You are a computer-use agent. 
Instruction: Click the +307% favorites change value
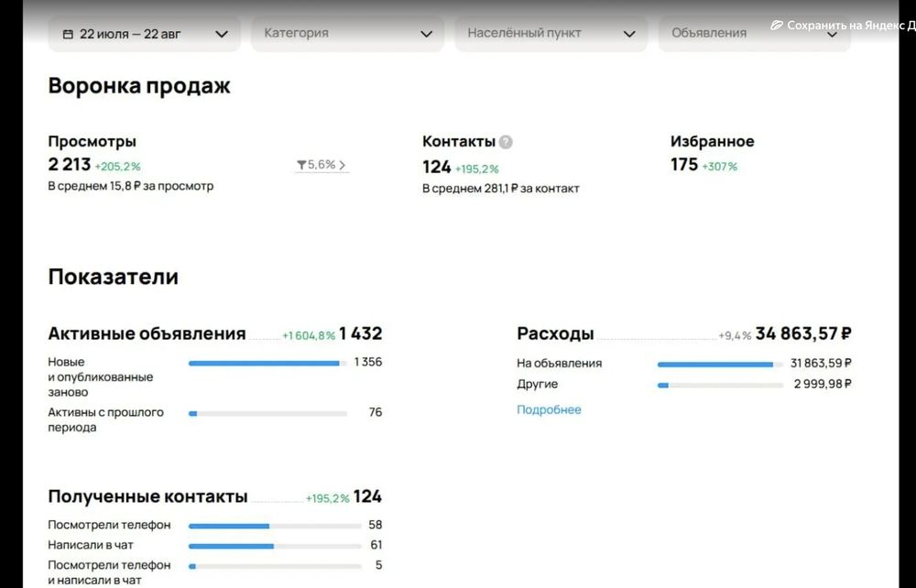click(x=720, y=167)
